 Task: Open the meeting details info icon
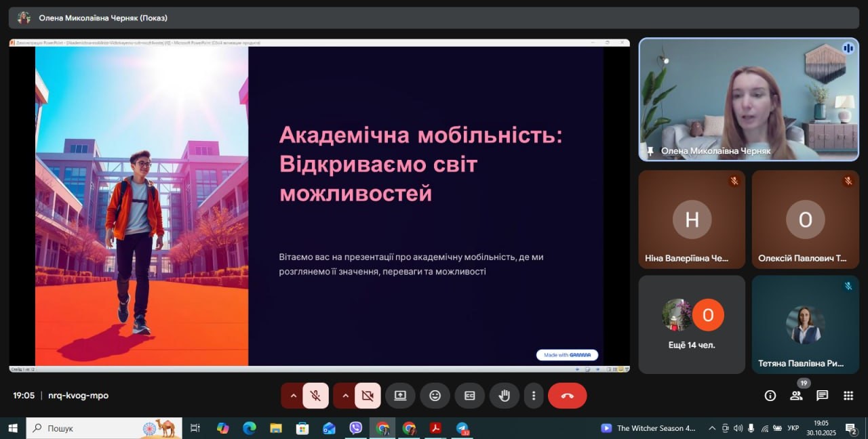770,396
